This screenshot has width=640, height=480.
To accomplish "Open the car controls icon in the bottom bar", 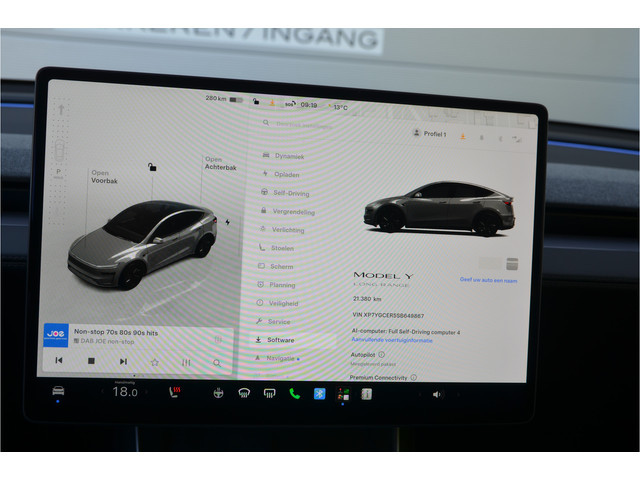I will [58, 391].
